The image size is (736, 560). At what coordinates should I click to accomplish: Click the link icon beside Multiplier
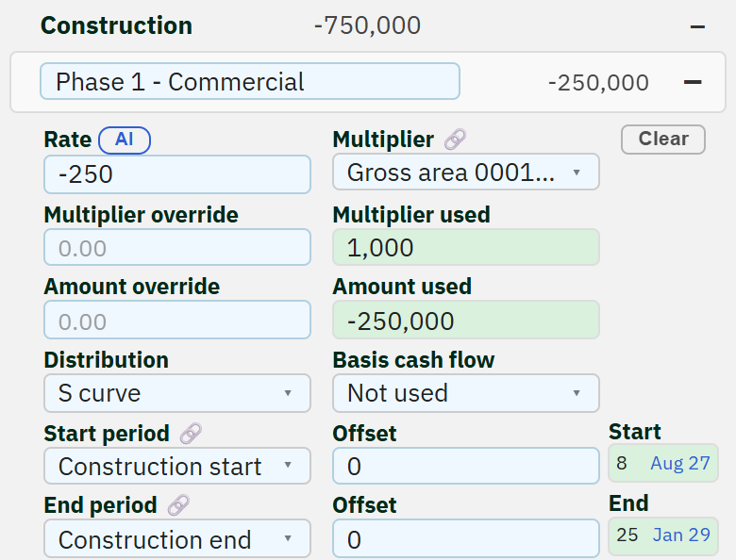(x=455, y=140)
